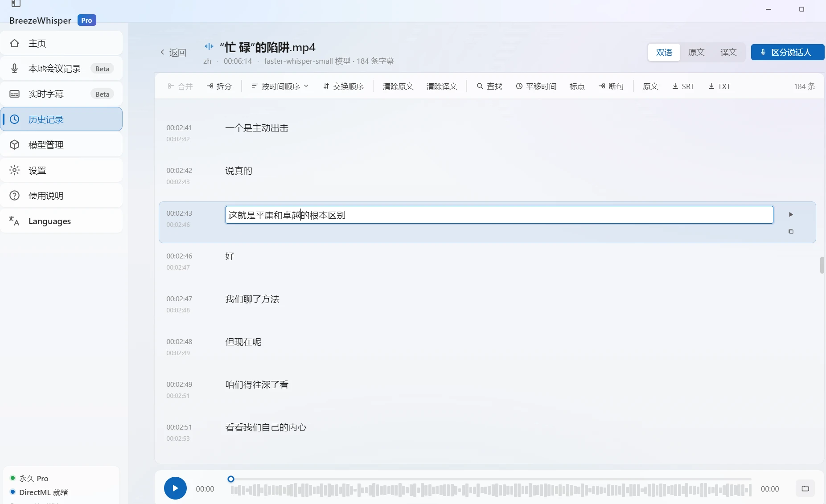Select subtitle line 说真的
Screen dimensions: 826x504
[x=238, y=171]
